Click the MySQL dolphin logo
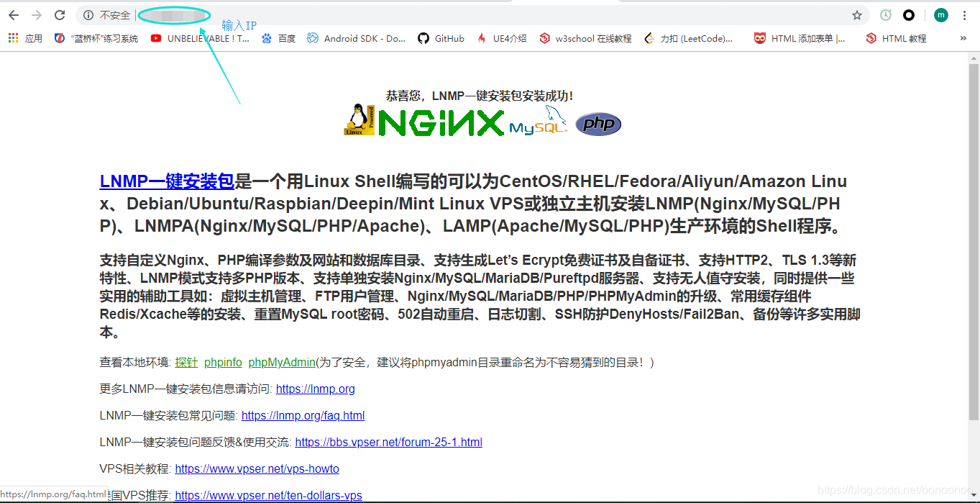Screen dimensions: 980x503 (539, 122)
